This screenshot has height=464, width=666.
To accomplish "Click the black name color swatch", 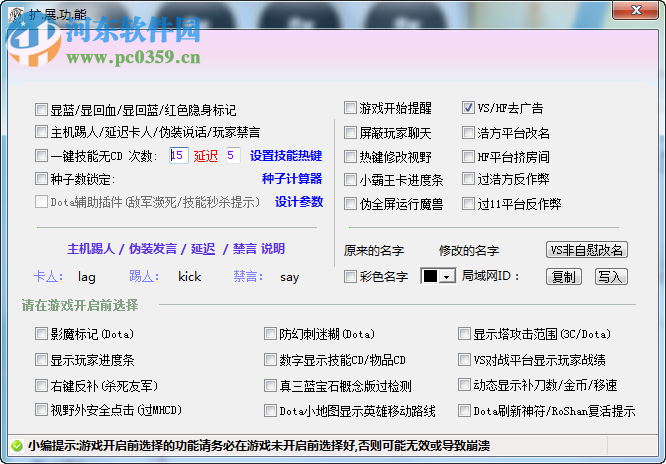I will pos(430,277).
